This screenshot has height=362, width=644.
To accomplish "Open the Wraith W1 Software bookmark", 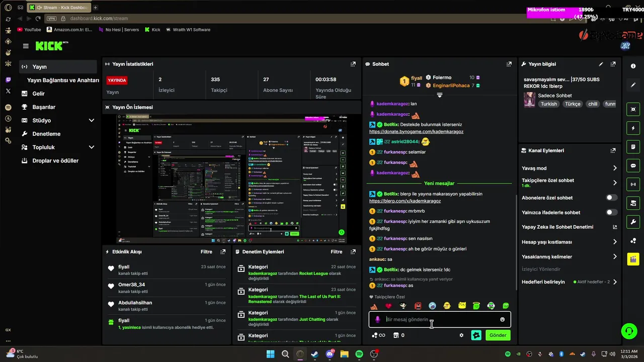I will 188,30.
